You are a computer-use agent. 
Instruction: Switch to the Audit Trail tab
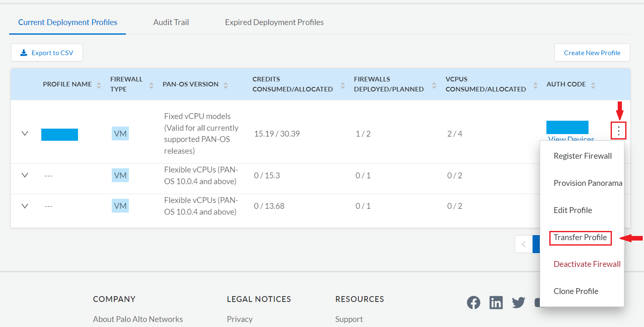pyautogui.click(x=171, y=23)
